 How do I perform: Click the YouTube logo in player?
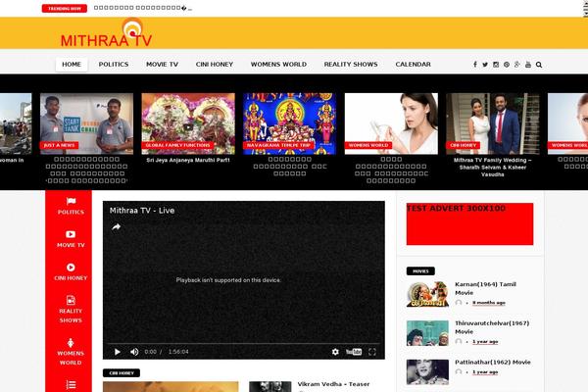coord(354,351)
